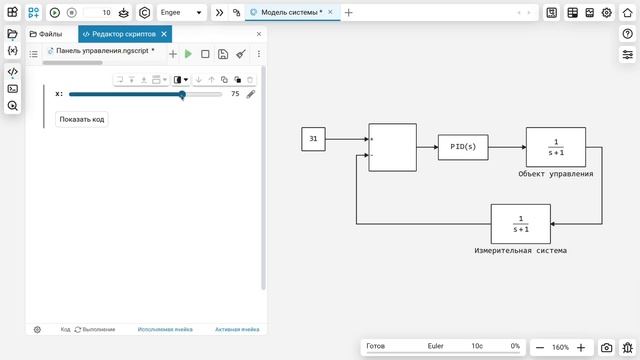Screen dimensions: 640x360
Task: Close the Модель системы tab
Action: coord(330,12)
